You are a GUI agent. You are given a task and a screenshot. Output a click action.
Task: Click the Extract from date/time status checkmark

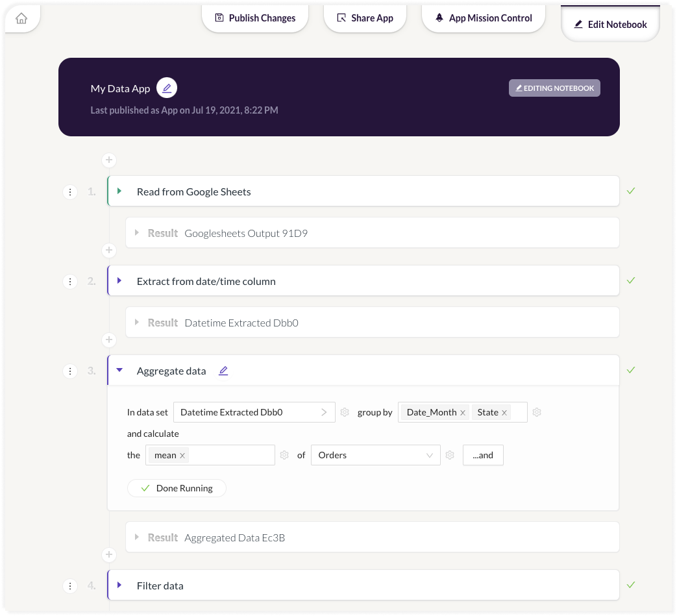point(631,280)
